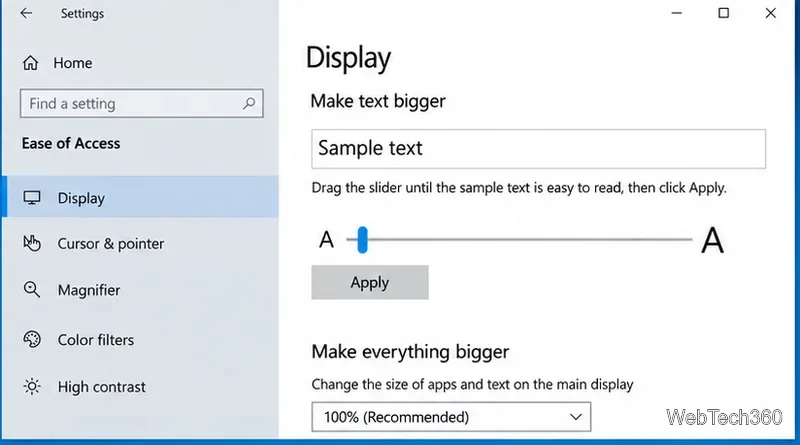Click the Color filters palette icon
800x445 pixels.
click(32, 340)
